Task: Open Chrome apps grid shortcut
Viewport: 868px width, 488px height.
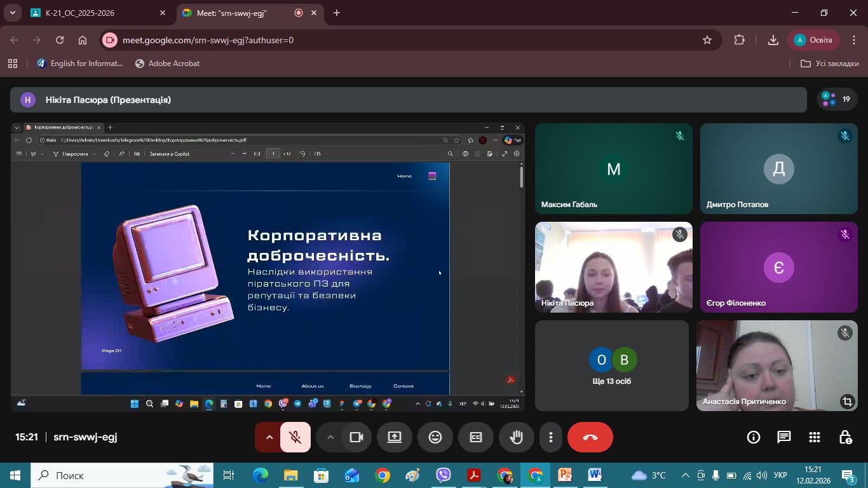Action: coord(12,64)
